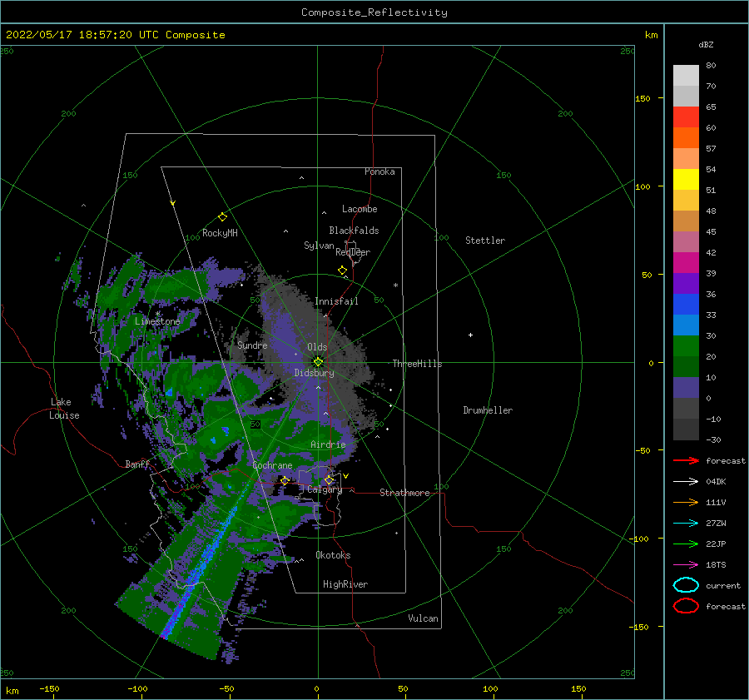This screenshot has height=700, width=749.
Task: Click the Stettler city label
Action: point(485,241)
